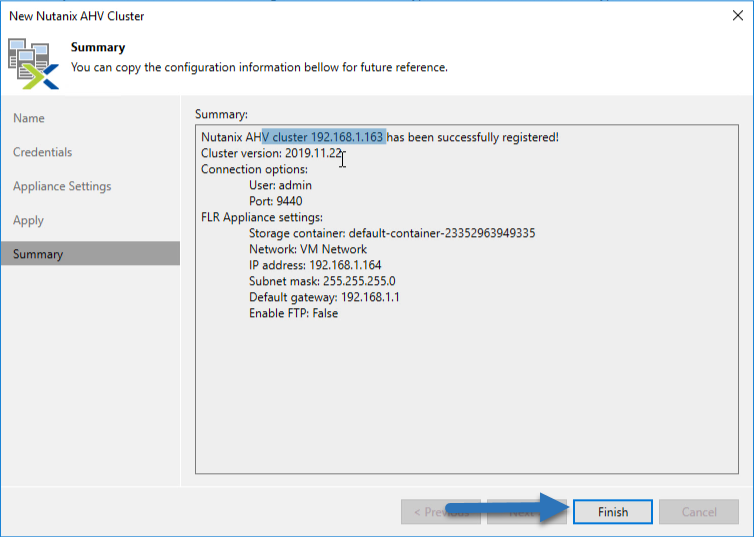Image resolution: width=754 pixels, height=537 pixels.
Task: Close the New Nutanix AHV Cluster dialog
Action: (x=738, y=15)
